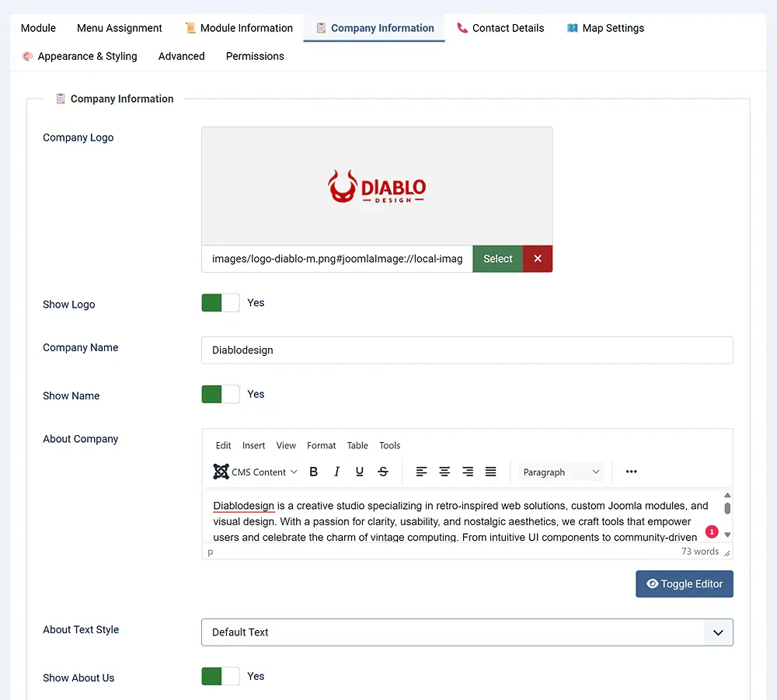Apply italic formatting in the editor
The height and width of the screenshot is (700, 777).
click(336, 472)
